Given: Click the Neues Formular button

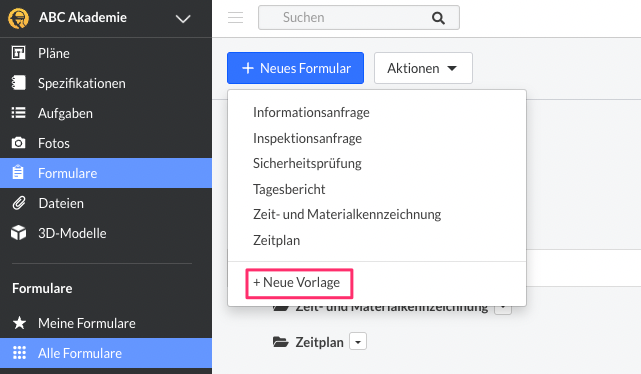Looking at the screenshot, I should (x=295, y=68).
